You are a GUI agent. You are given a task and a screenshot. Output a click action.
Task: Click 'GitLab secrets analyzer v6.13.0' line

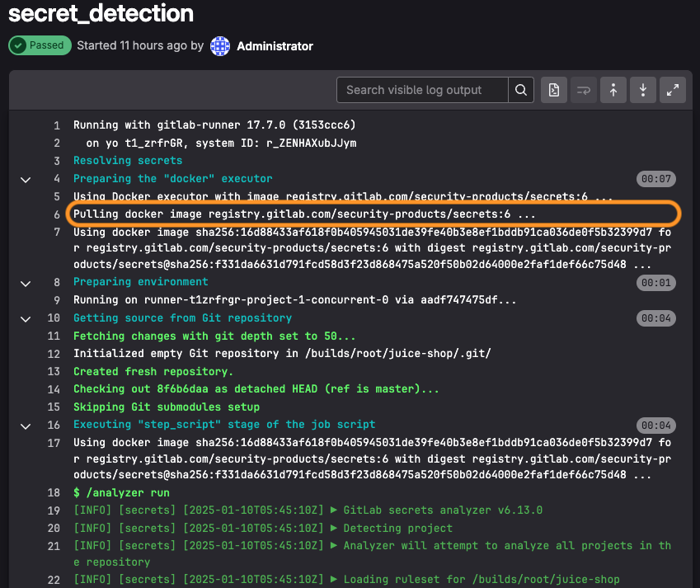[x=308, y=510]
